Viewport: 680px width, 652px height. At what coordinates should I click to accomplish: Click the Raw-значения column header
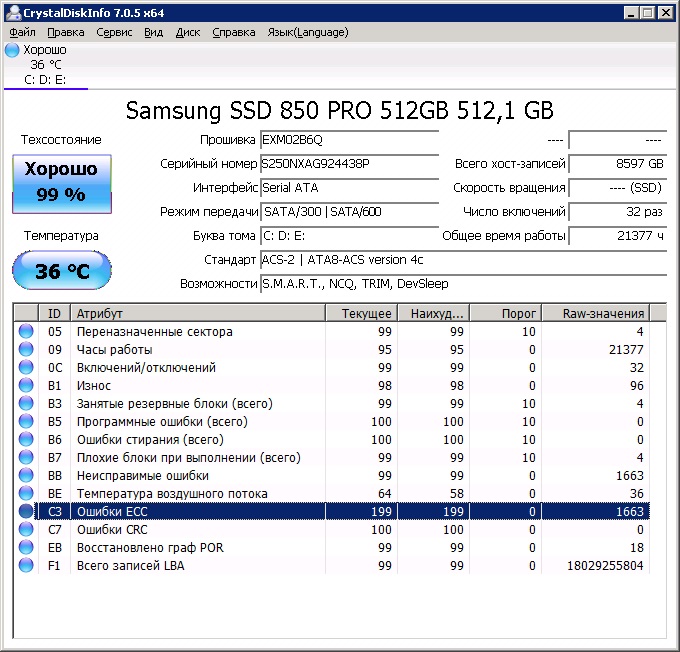click(596, 313)
